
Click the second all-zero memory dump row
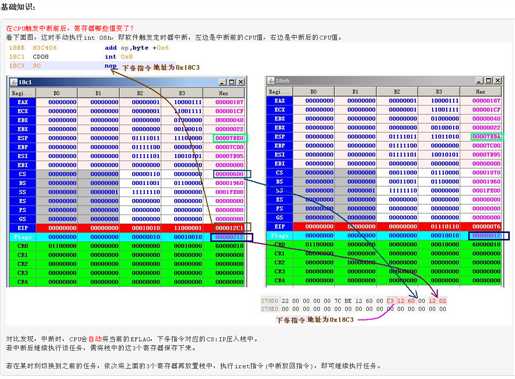click(x=353, y=309)
